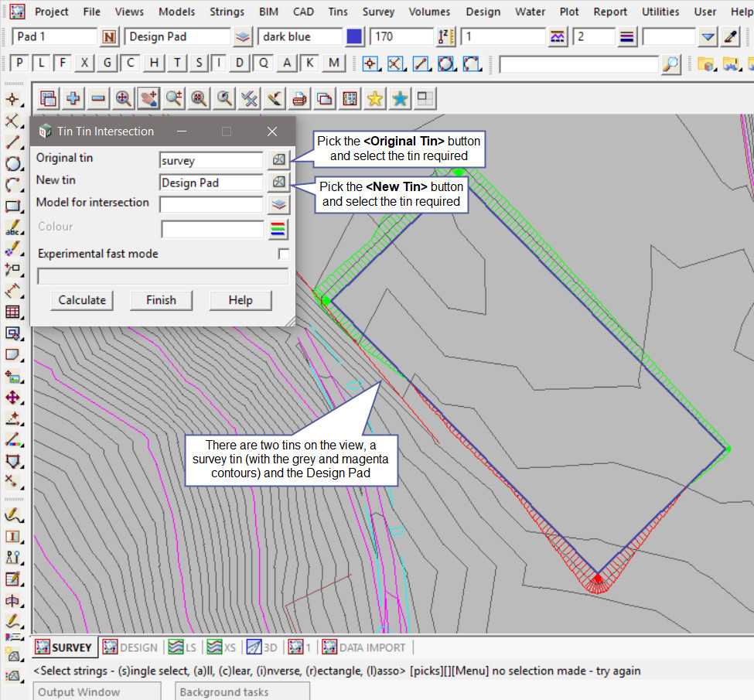The width and height of the screenshot is (754, 700).
Task: Click the plus (add models) view toolbar icon
Action: point(73,98)
